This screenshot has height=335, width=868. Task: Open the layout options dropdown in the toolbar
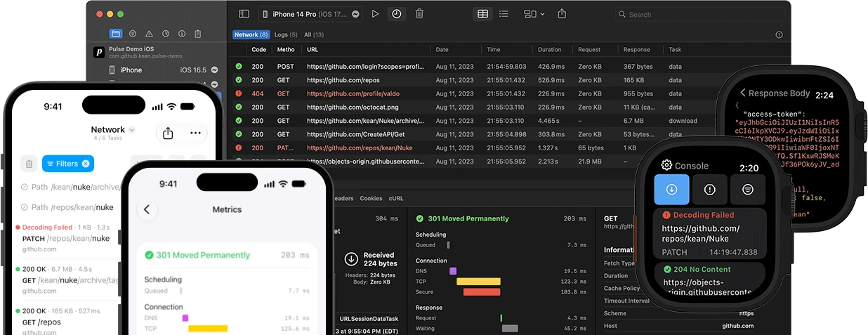pyautogui.click(x=534, y=14)
